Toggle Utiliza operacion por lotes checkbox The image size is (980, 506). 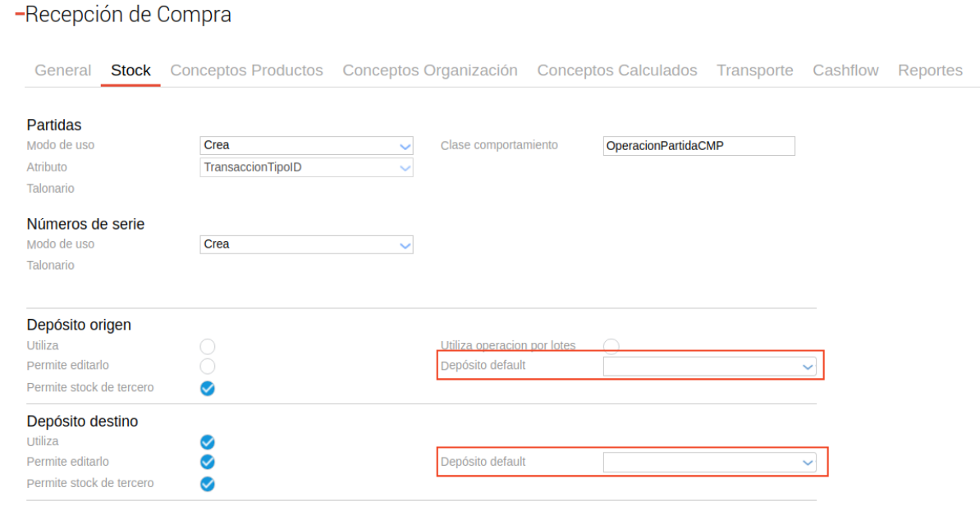[611, 345]
